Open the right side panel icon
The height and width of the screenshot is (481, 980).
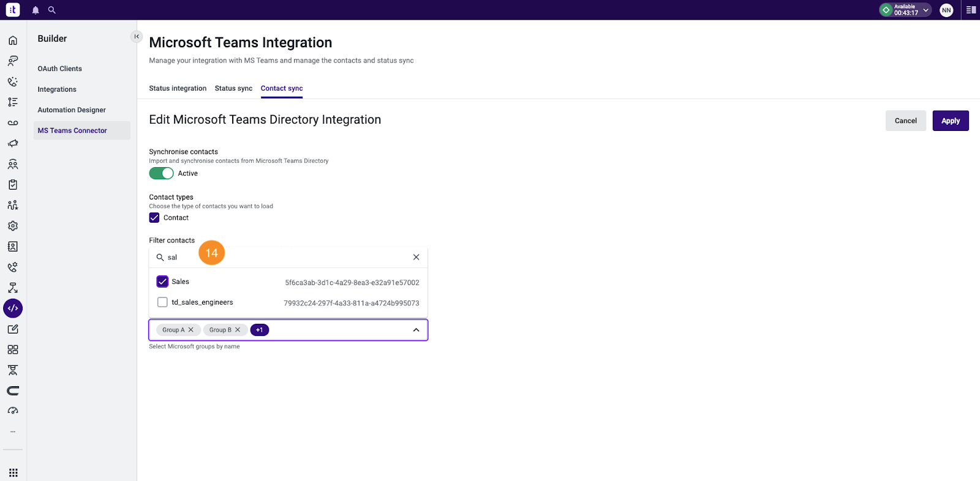click(971, 10)
